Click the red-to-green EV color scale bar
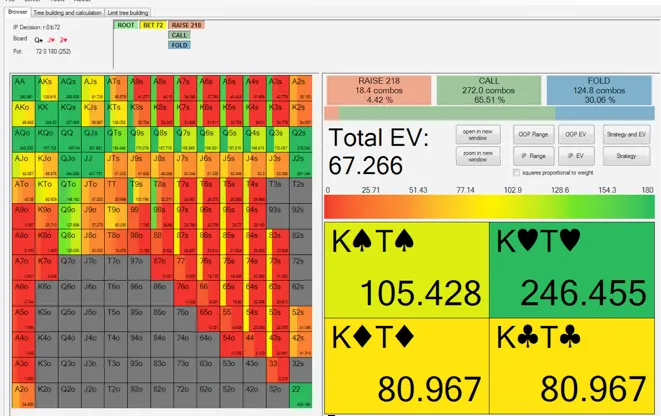The height and width of the screenshot is (416, 661). (x=490, y=206)
